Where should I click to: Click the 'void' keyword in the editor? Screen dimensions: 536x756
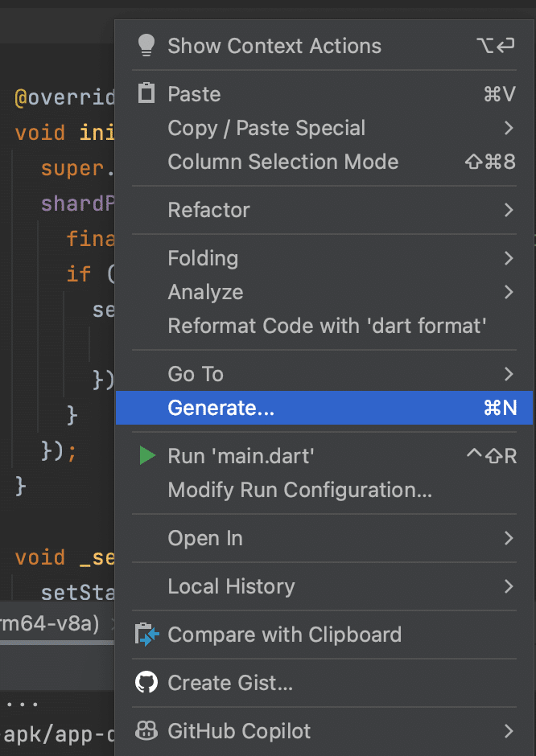pyautogui.click(x=39, y=133)
